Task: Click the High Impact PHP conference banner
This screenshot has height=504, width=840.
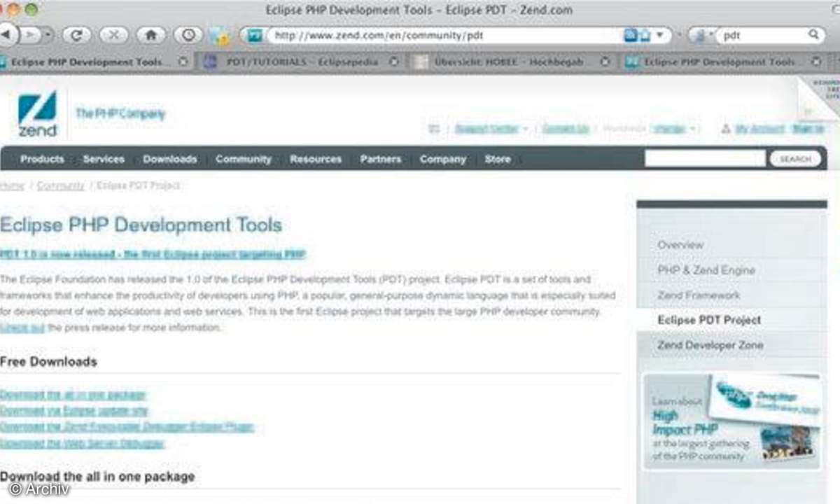Action: pyautogui.click(x=732, y=421)
